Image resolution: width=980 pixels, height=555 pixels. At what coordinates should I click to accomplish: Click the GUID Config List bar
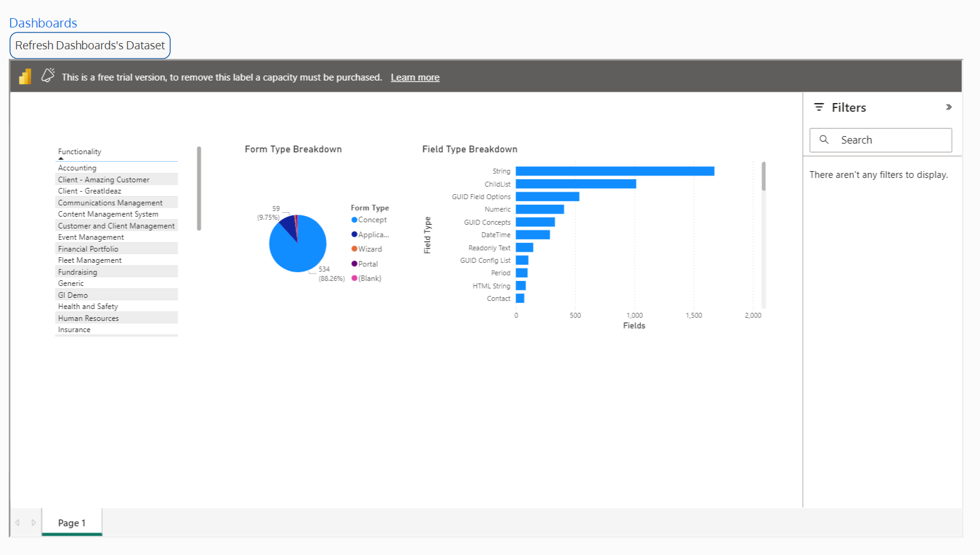[522, 260]
